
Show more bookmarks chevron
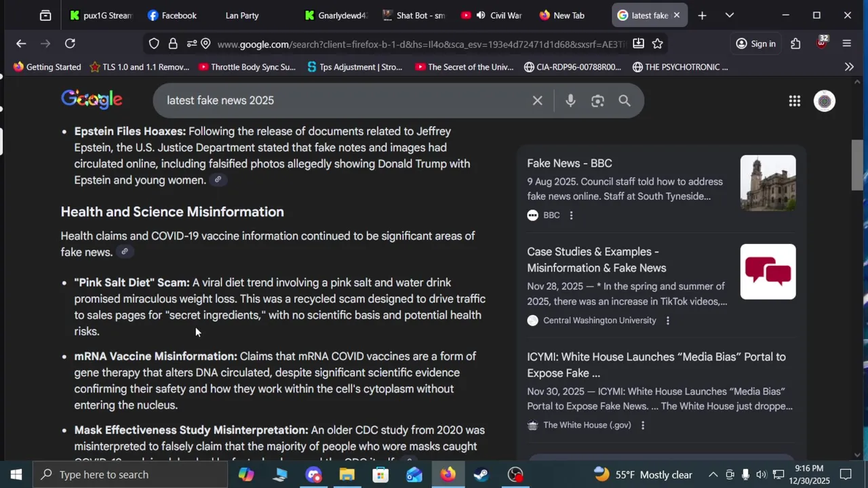(x=849, y=66)
